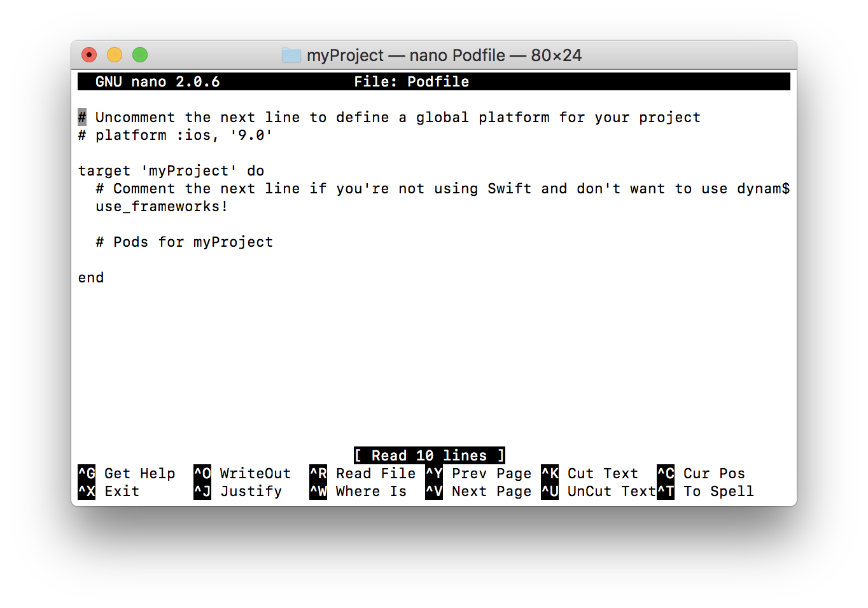This screenshot has width=868, height=608.
Task: Click the ^U UnCut Text shortcut
Action: (599, 492)
